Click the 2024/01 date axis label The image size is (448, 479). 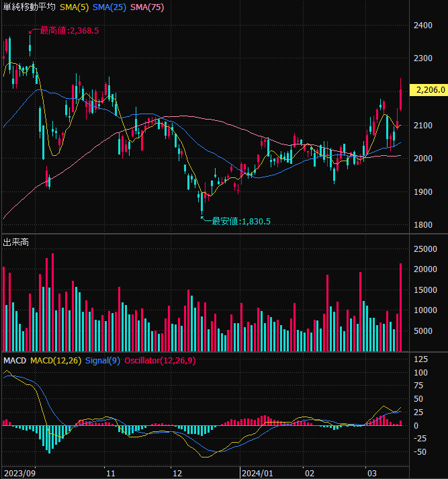pyautogui.click(x=257, y=473)
